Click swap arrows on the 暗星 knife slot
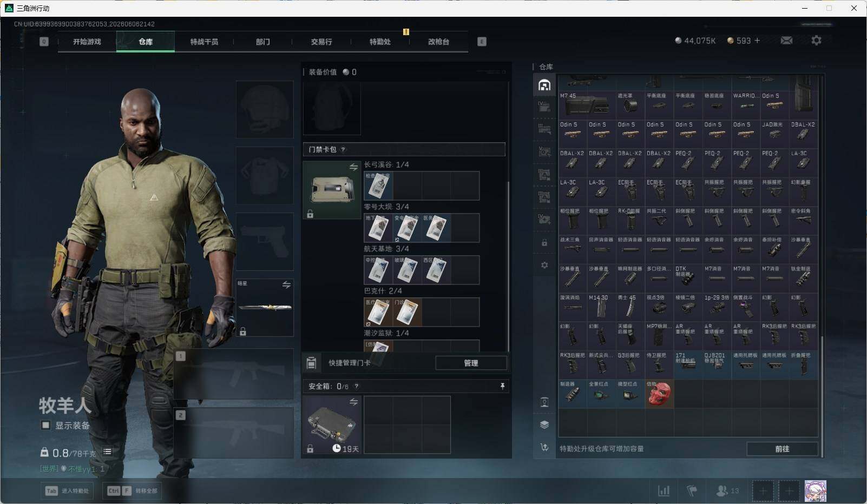 coord(286,284)
